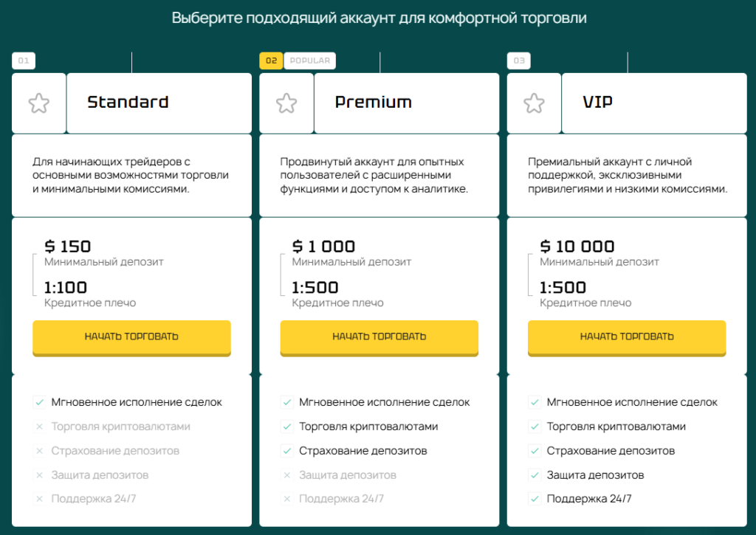
Task: Click checkmark for Premium Страхование депозитов
Action: (286, 451)
